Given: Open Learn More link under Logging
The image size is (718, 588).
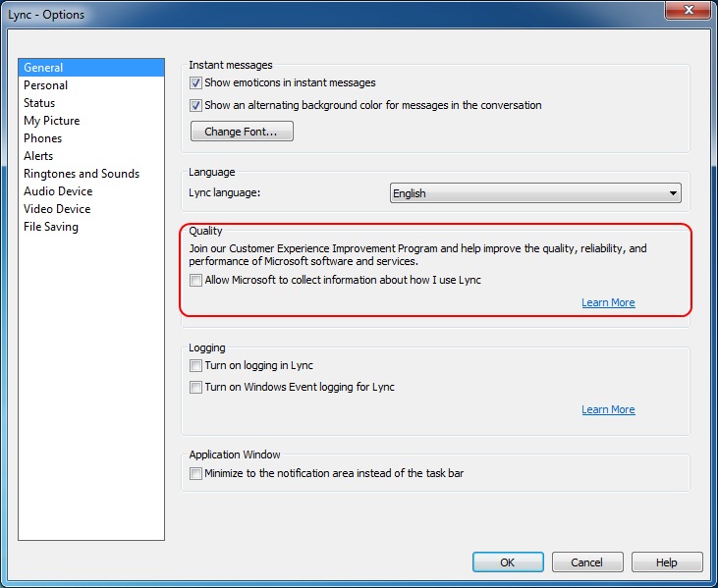Looking at the screenshot, I should [608, 409].
